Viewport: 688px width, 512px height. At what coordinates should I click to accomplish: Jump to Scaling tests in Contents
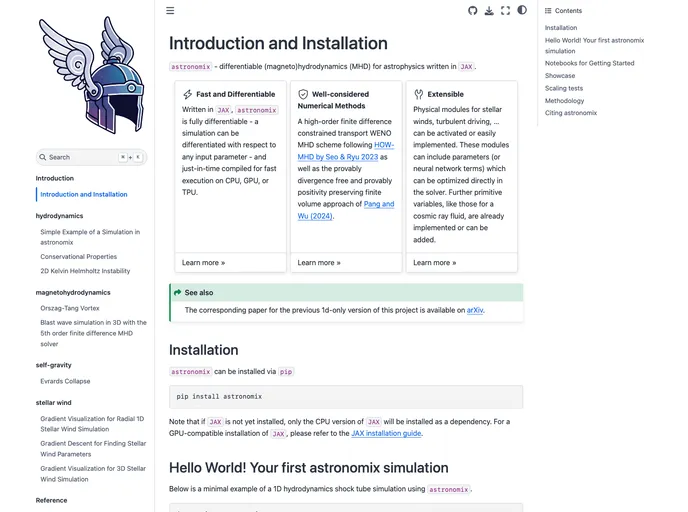click(x=564, y=88)
